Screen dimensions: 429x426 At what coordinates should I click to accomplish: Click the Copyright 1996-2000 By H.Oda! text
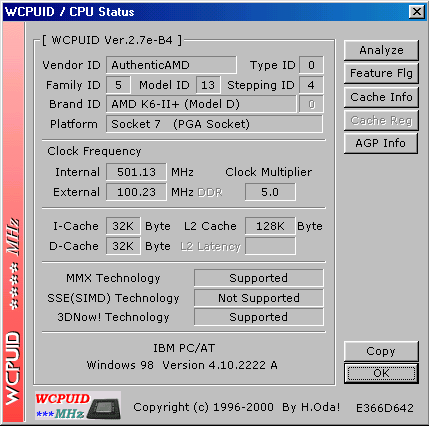tap(237, 407)
